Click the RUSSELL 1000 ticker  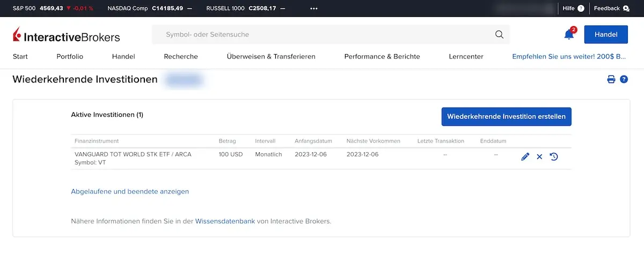click(246, 9)
